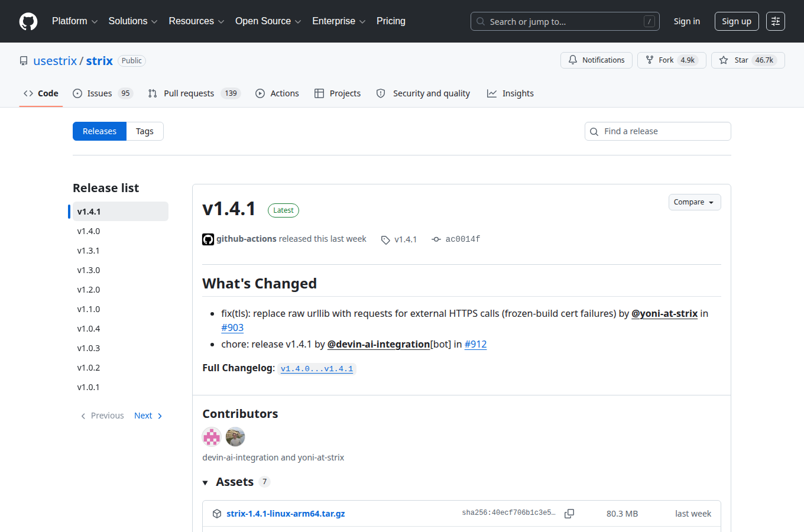Open commit ac0014f
This screenshot has width=804, height=532.
[463, 239]
